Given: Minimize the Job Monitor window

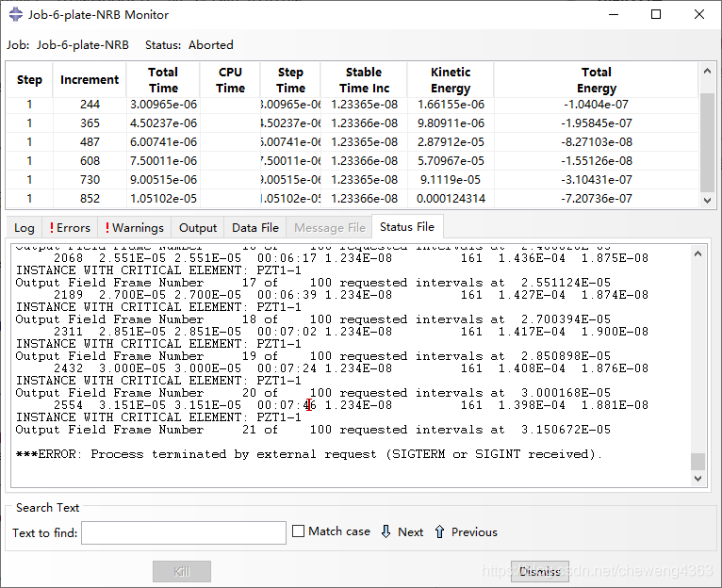Looking at the screenshot, I should coord(614,14).
